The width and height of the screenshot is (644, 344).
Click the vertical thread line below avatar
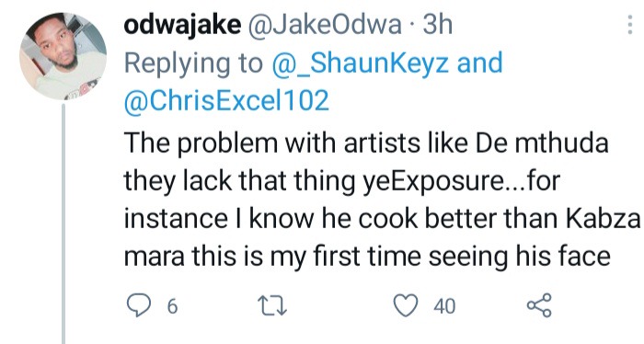63,224
